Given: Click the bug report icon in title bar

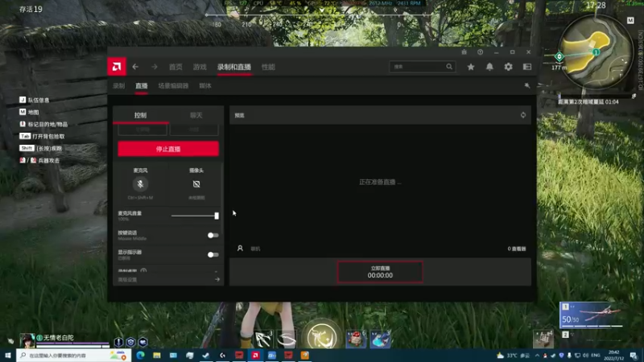Looking at the screenshot, I should [x=464, y=52].
